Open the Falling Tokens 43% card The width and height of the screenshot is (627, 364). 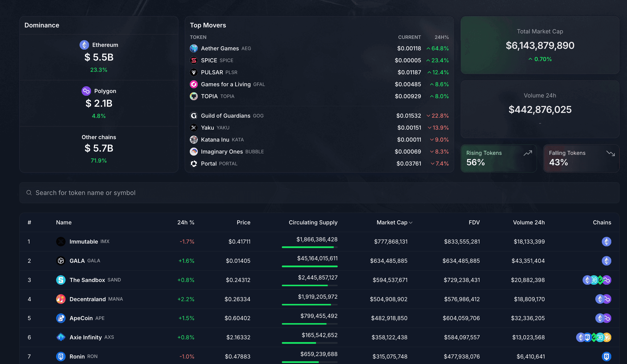click(581, 158)
